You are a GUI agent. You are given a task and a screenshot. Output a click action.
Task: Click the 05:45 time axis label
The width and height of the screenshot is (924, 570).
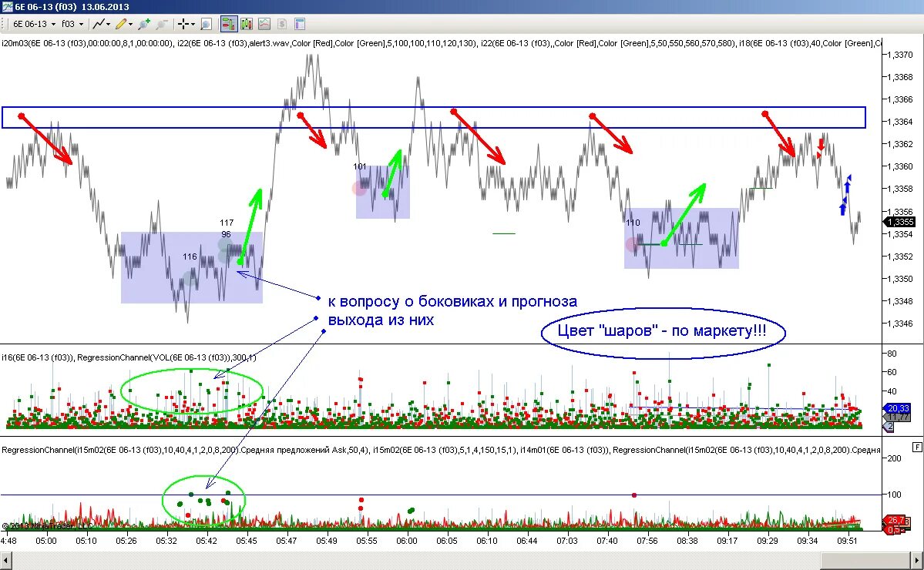(247, 541)
